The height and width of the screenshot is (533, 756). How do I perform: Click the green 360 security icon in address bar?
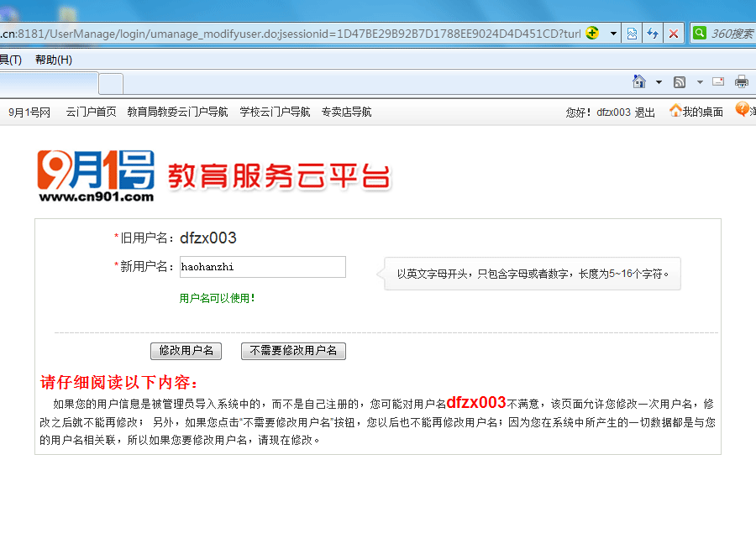[593, 34]
